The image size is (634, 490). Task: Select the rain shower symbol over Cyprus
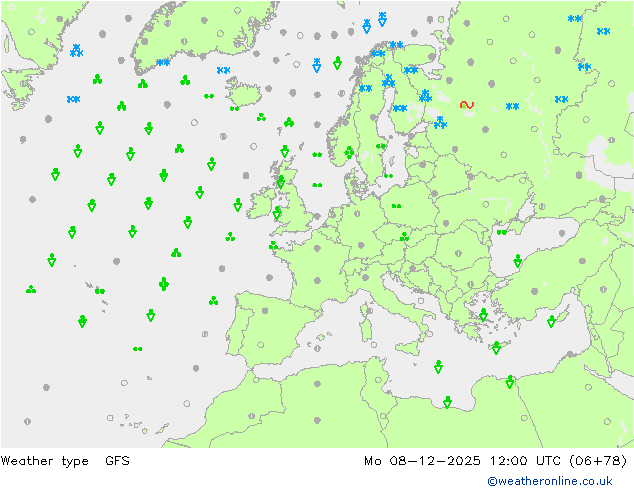(551, 321)
